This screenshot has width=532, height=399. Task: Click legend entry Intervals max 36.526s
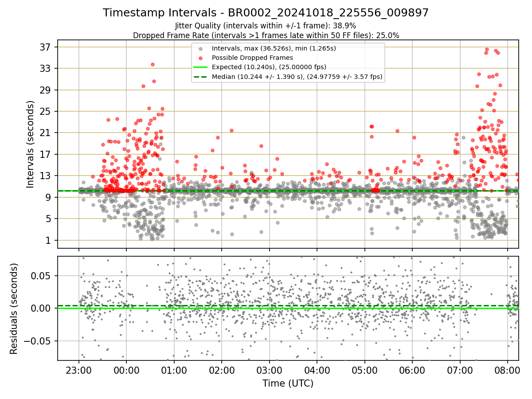click(x=274, y=48)
